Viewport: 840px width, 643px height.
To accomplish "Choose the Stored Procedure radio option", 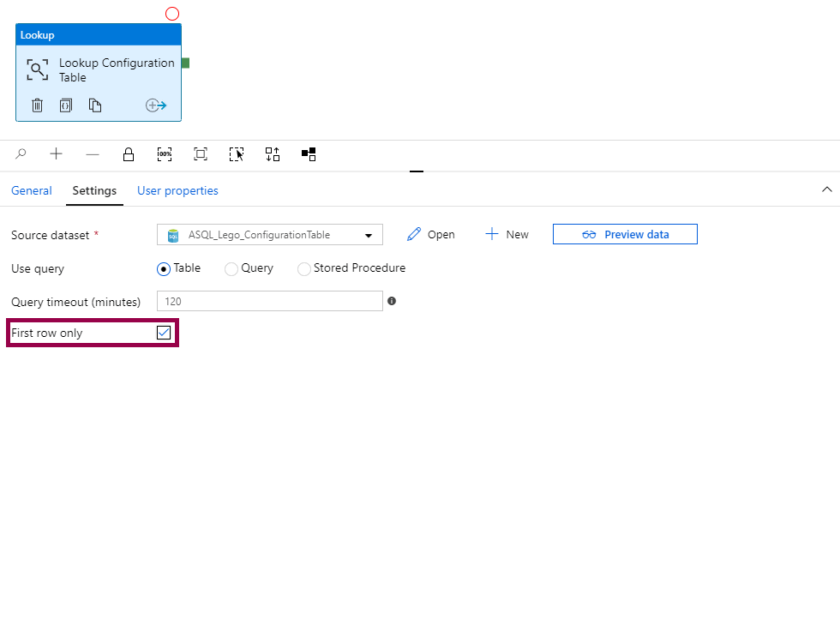I will pos(304,269).
